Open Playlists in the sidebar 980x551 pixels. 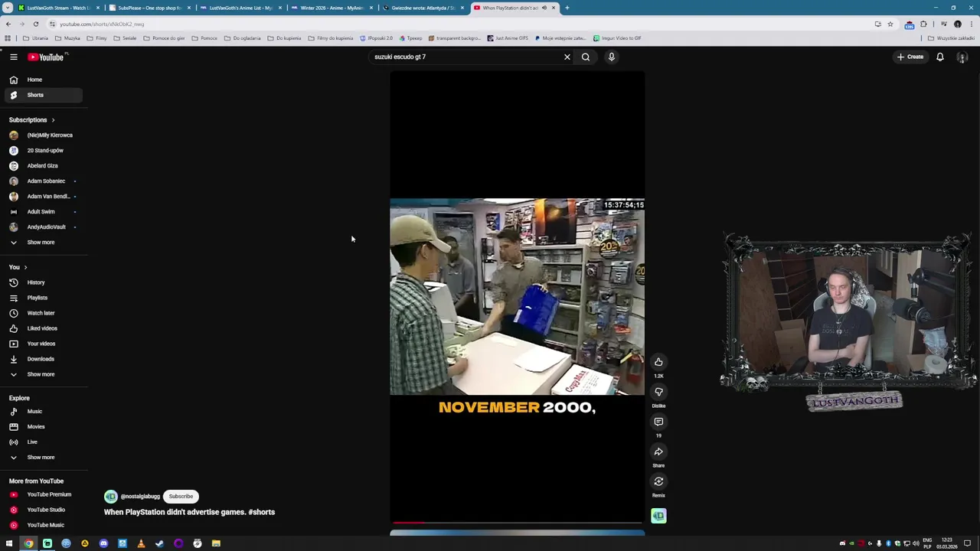43,298
